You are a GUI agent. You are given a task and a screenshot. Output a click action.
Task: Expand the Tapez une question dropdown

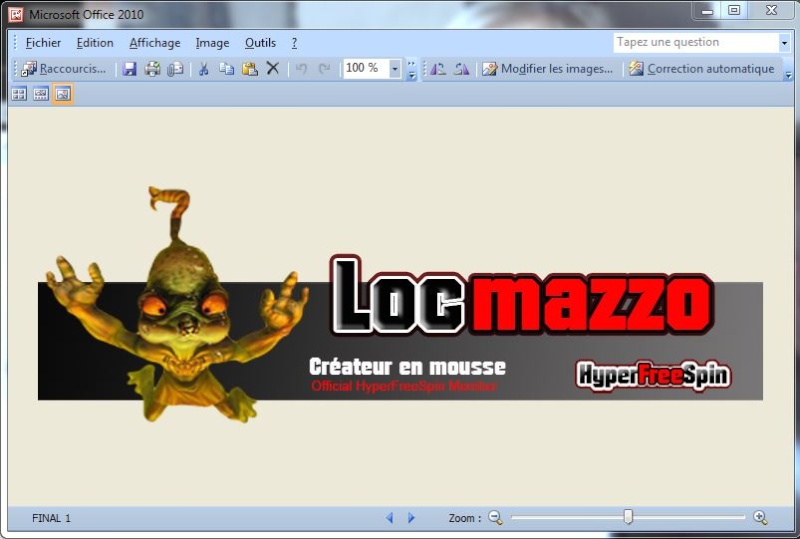[x=785, y=43]
